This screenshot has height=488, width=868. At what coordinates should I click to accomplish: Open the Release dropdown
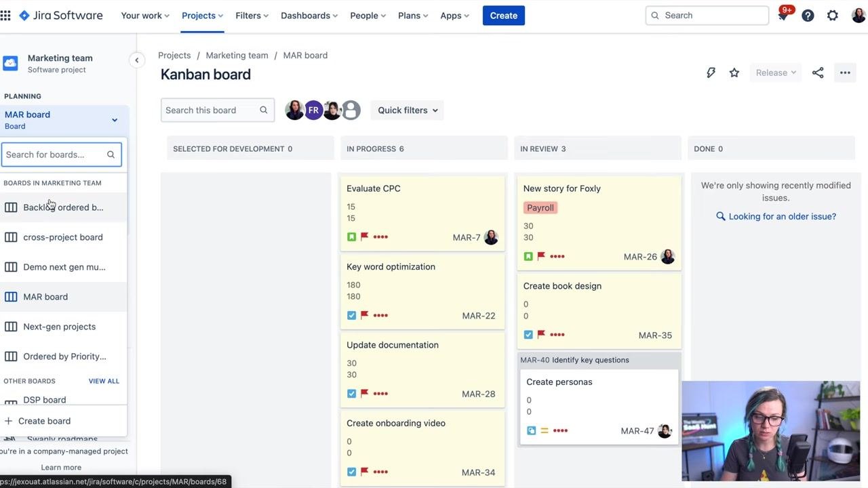coord(776,73)
